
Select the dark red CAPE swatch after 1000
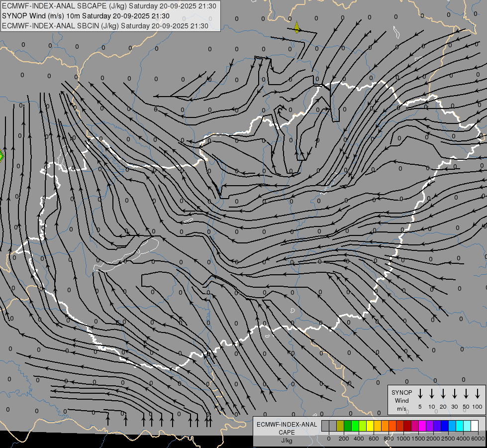pos(407,426)
